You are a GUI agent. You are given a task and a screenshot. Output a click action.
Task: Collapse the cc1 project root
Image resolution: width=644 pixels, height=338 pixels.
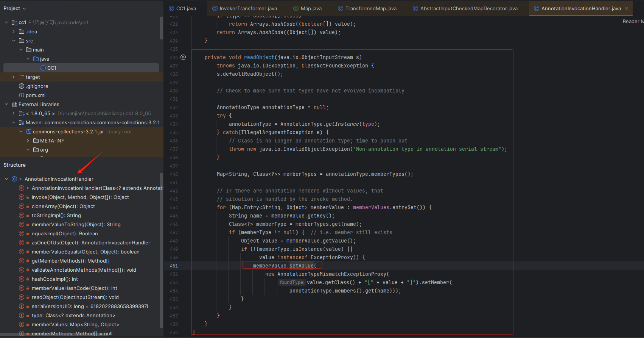[6, 22]
